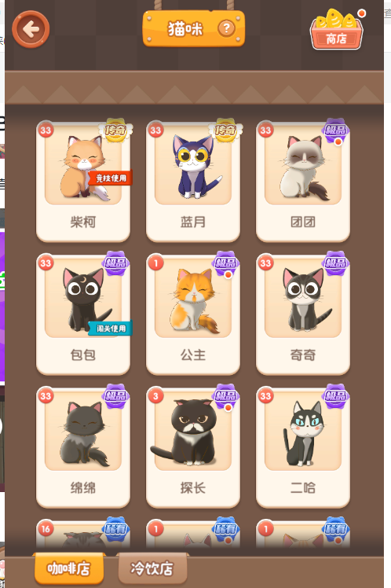Click the 竞技使用 red tag on 柴柯
This screenshot has width=391, height=588.
point(110,178)
